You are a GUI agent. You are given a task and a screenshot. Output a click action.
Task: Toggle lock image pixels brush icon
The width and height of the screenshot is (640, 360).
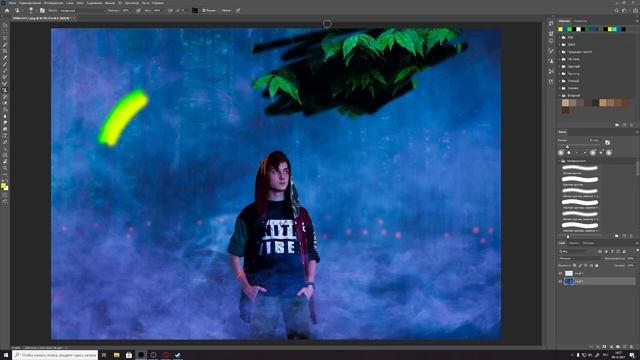pos(580,265)
